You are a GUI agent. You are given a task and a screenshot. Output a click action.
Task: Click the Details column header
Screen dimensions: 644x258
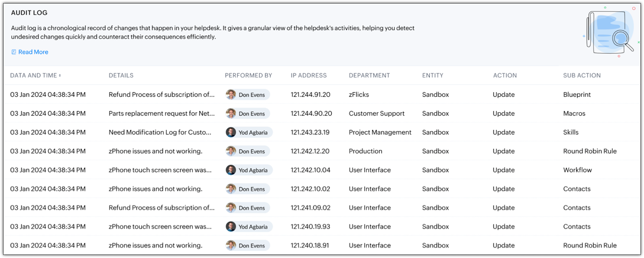(x=121, y=76)
